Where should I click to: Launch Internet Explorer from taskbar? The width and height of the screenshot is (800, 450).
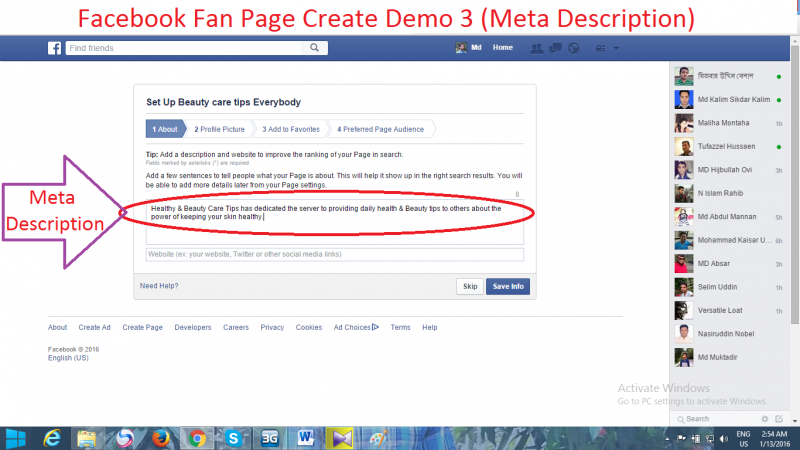(x=52, y=438)
